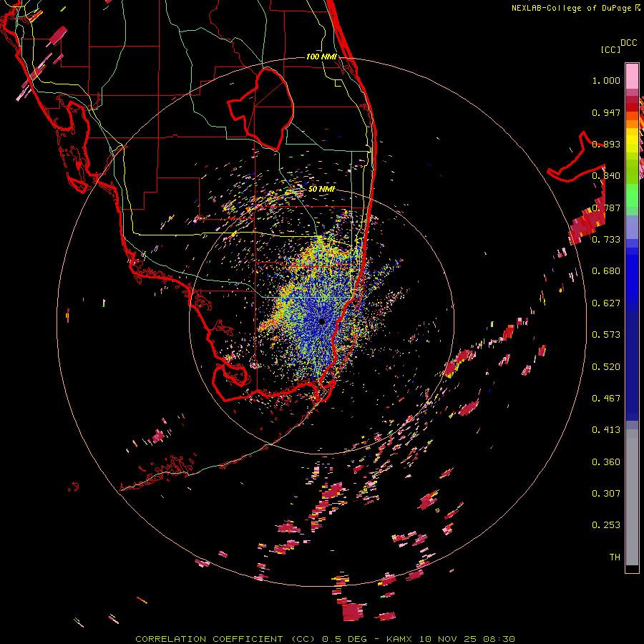Click the 0.627 color scale value

pos(606,303)
